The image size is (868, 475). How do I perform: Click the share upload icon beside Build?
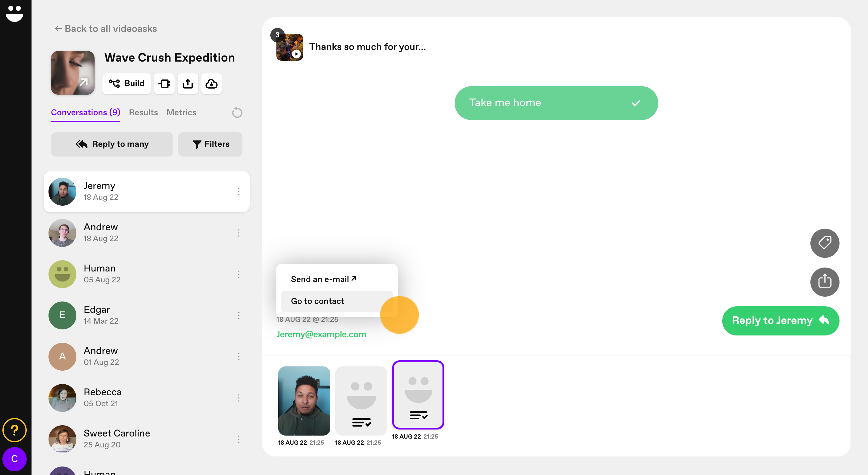tap(188, 83)
